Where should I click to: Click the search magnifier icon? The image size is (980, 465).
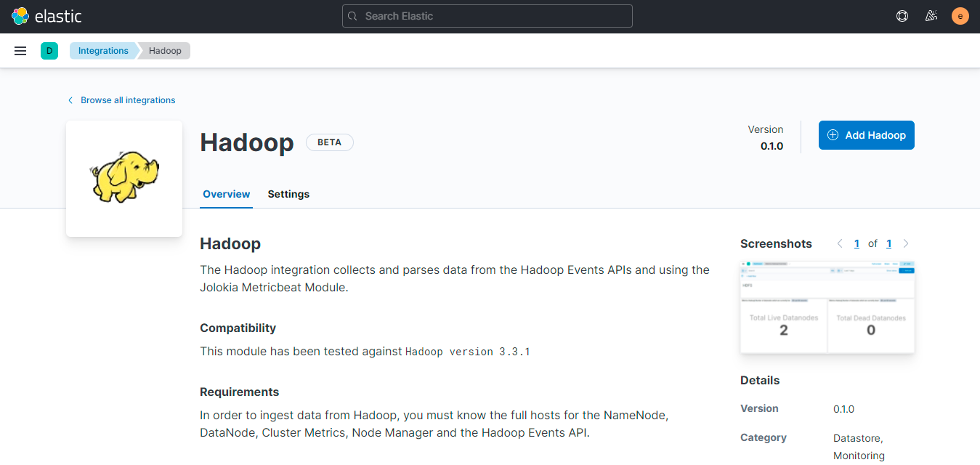352,15
